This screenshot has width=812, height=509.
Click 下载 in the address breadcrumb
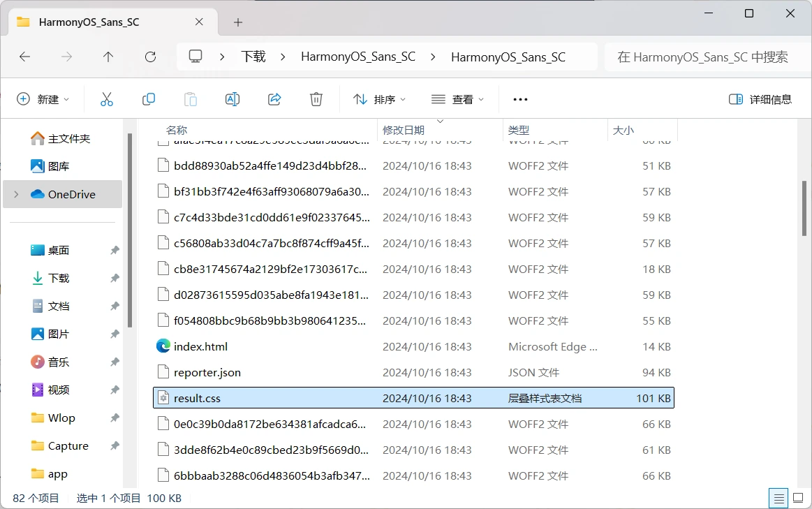253,57
